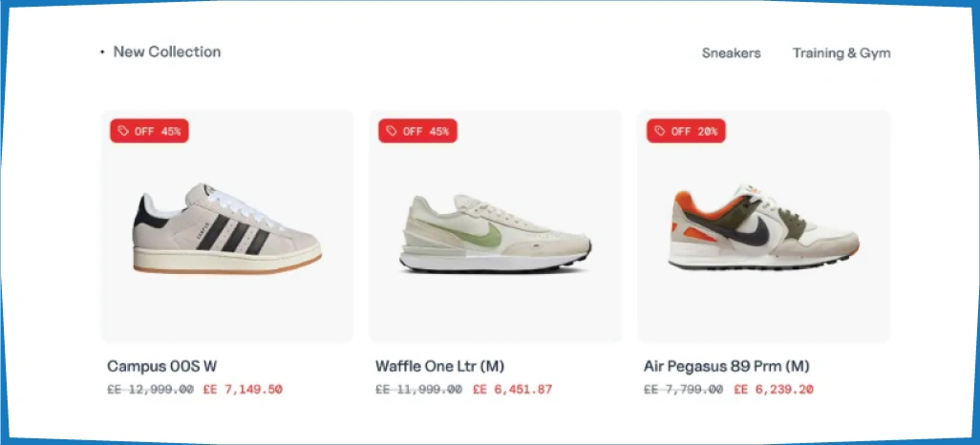Click the tag icon on Waffle One badge

(392, 131)
